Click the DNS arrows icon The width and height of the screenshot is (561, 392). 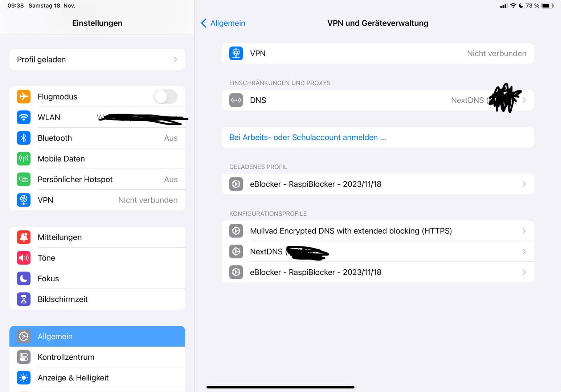pos(236,100)
